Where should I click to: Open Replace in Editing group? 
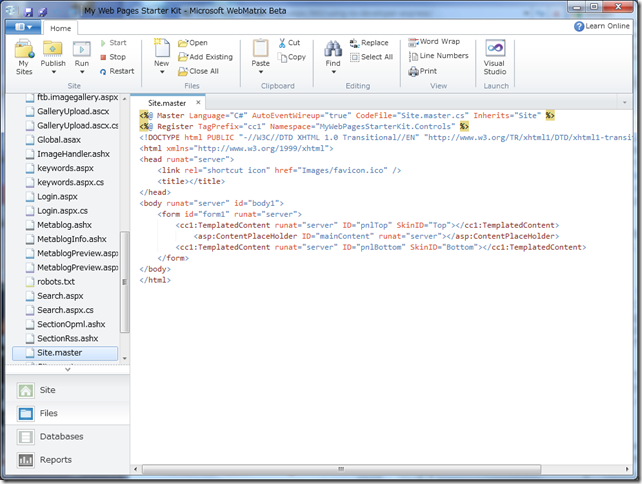point(369,43)
